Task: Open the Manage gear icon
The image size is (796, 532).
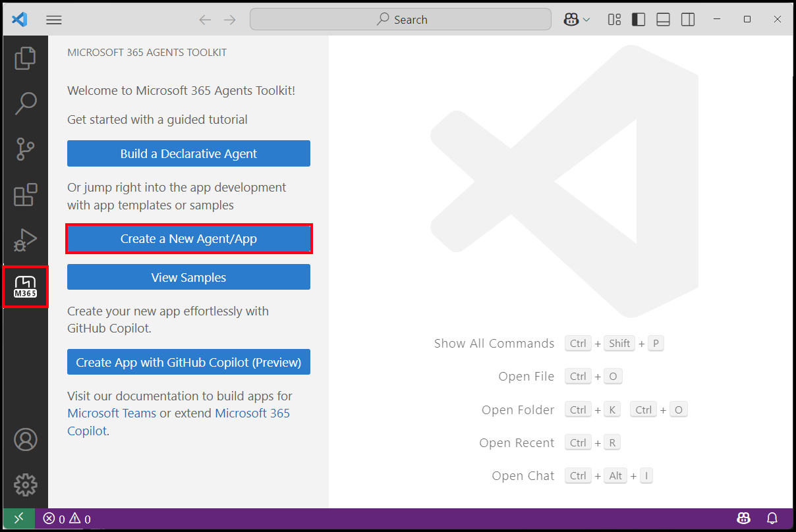Action: pyautogui.click(x=26, y=485)
